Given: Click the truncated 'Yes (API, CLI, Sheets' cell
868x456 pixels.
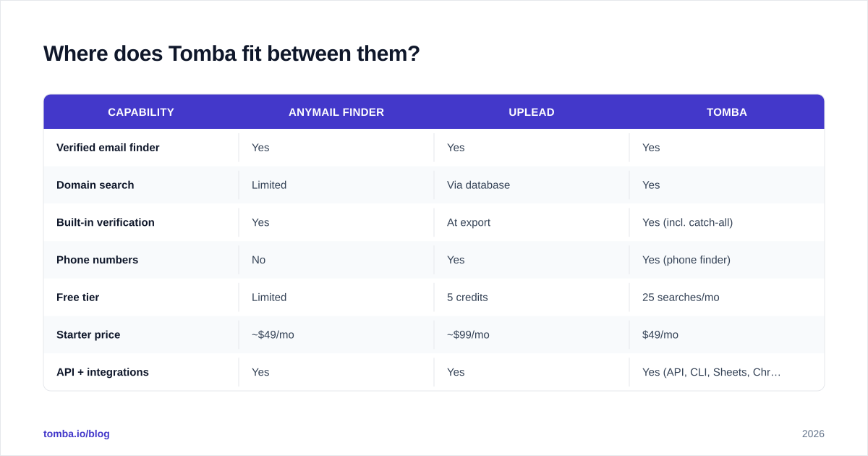Looking at the screenshot, I should [x=712, y=372].
